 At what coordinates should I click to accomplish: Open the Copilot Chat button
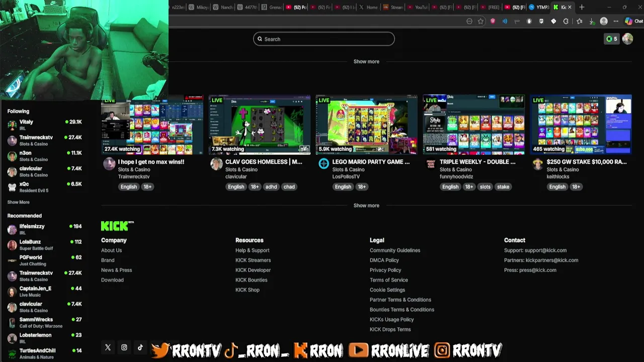(633, 21)
